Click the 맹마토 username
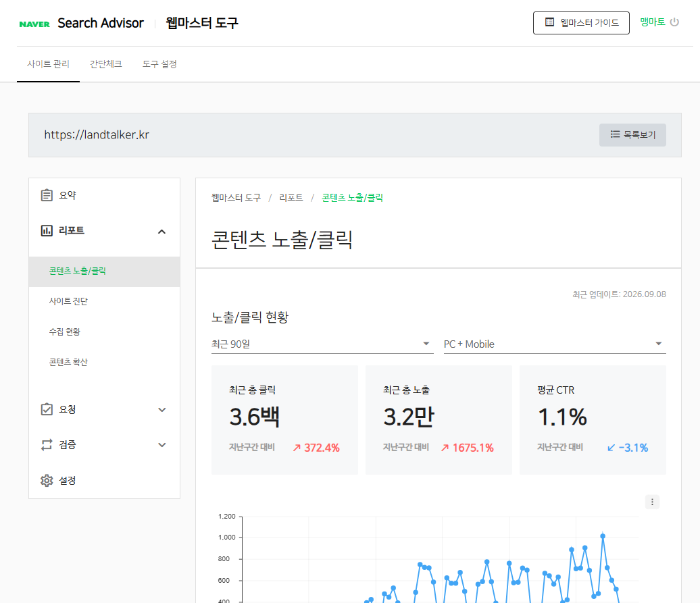This screenshot has width=700, height=603. tap(652, 22)
